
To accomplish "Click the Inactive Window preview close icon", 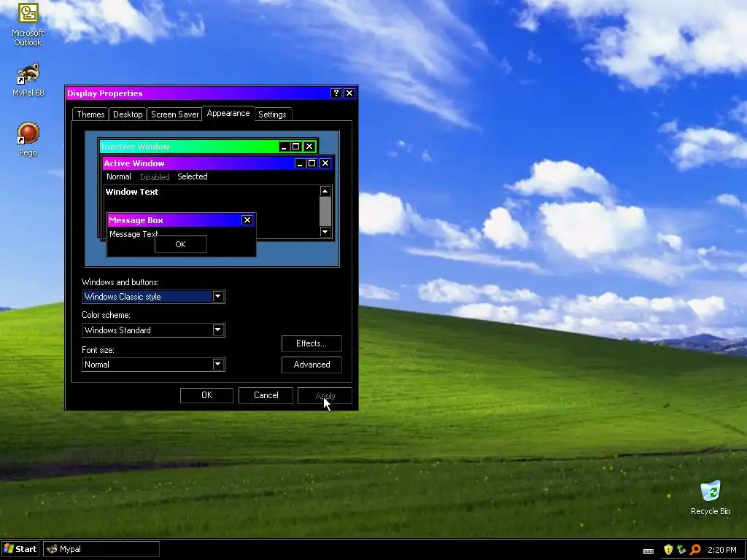I will [x=309, y=146].
